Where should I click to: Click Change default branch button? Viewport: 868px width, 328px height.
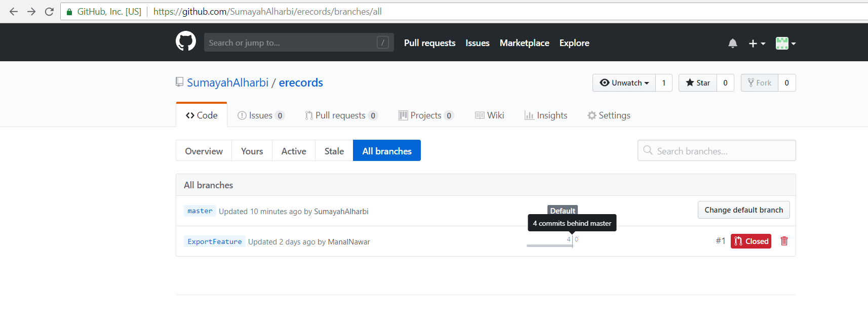[743, 210]
